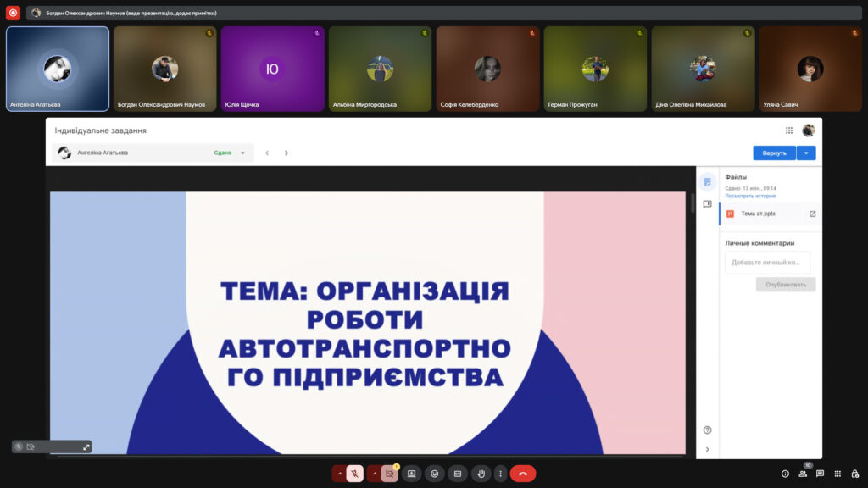
Task: Open host controls lock icon
Action: pyautogui.click(x=855, y=474)
